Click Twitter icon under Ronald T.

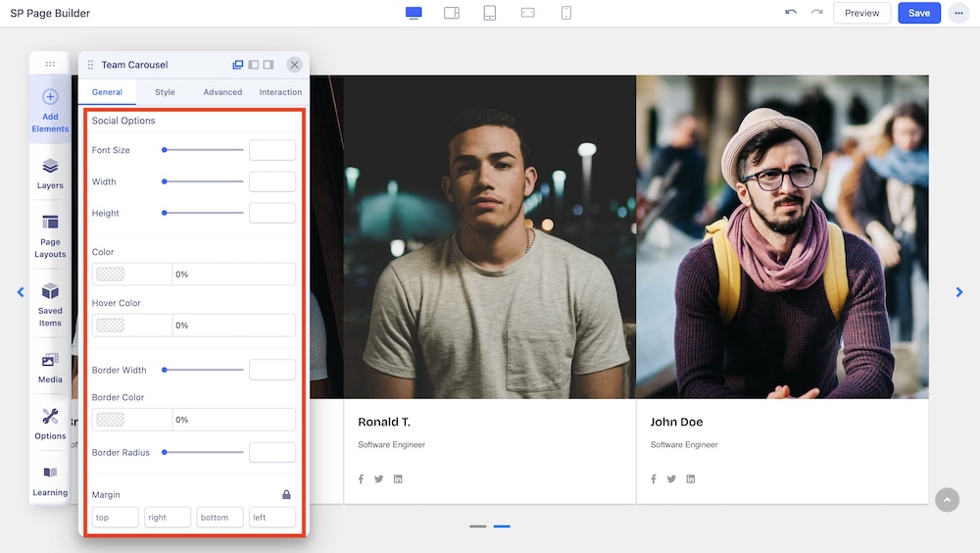379,479
